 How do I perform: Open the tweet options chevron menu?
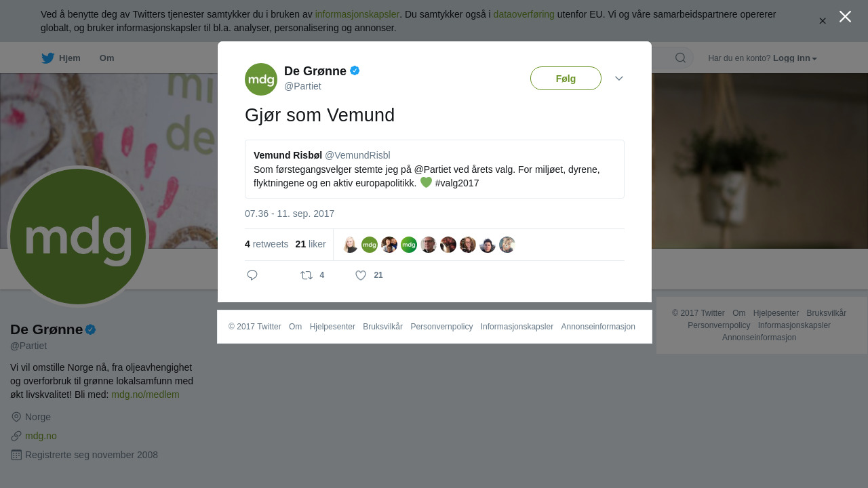pos(619,79)
